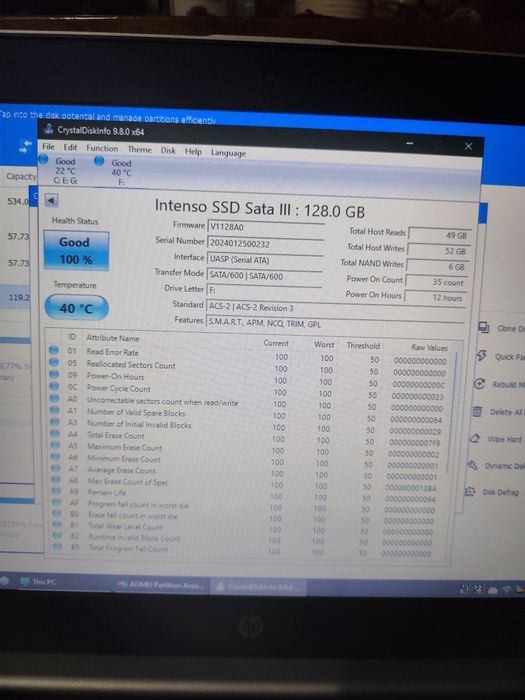This screenshot has height=700, width=525.
Task: Close the CrystalDiskInfo window
Action: [x=468, y=146]
